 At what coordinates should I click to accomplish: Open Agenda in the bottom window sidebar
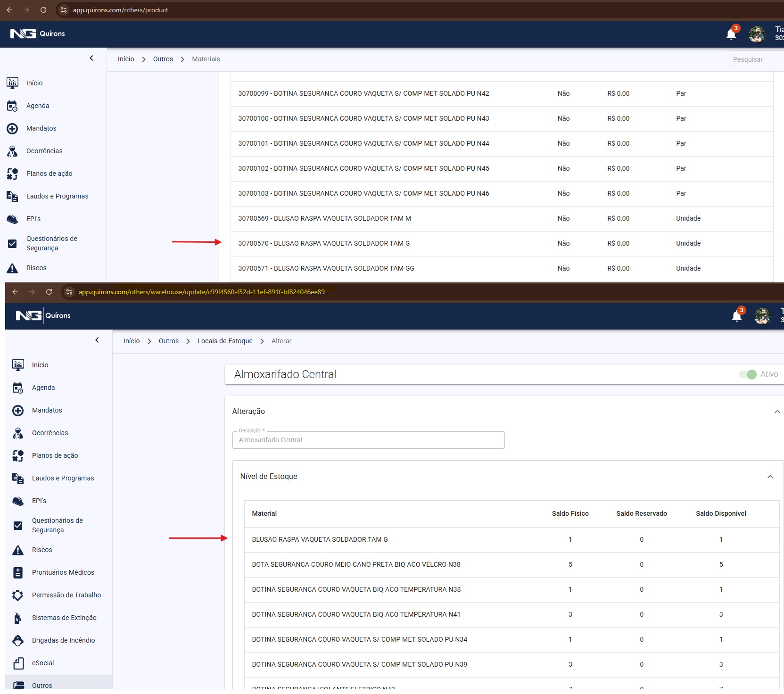[43, 388]
